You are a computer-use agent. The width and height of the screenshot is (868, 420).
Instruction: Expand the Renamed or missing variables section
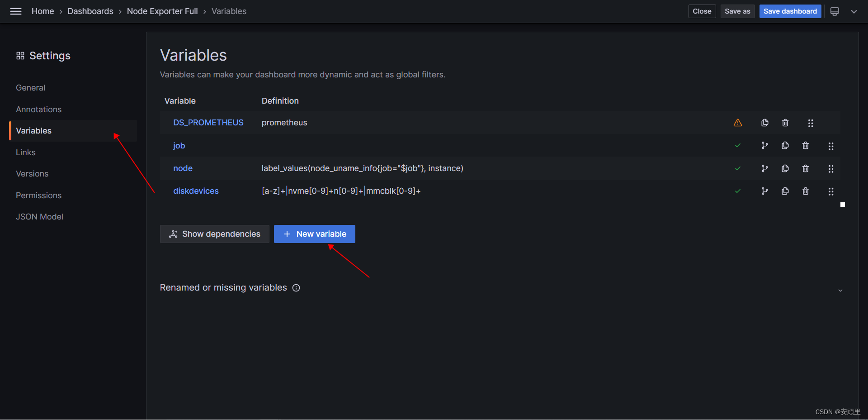tap(840, 291)
